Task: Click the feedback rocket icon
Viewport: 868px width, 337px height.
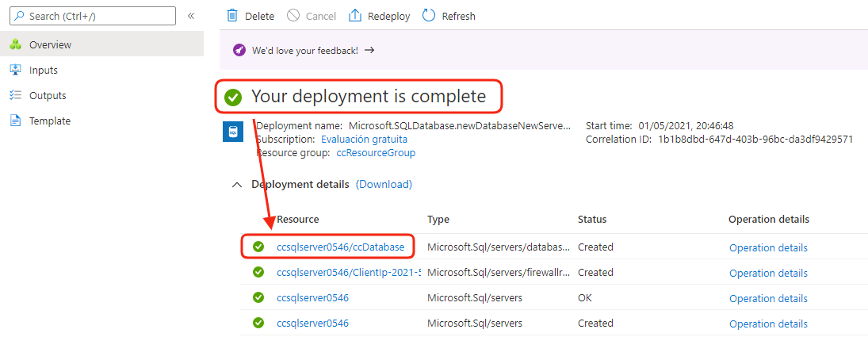Action: pos(239,50)
